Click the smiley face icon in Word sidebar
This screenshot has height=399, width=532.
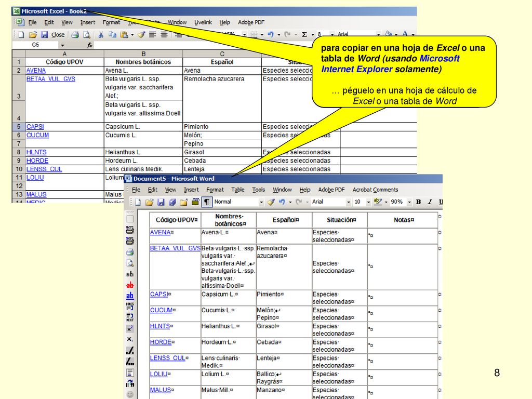click(x=130, y=394)
